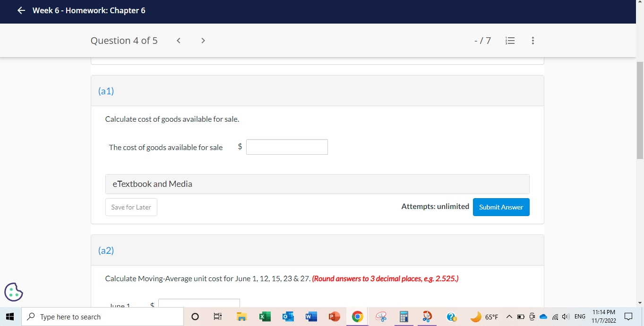Viewport: 644px width, 326px height.
Task: Open Task View in the taskbar
Action: [x=218, y=317]
